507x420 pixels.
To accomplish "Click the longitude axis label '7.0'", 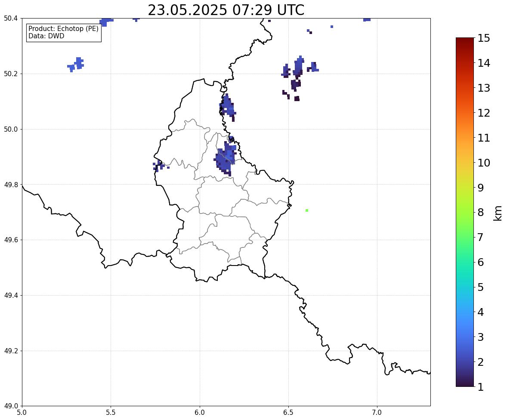I will coord(377,413).
